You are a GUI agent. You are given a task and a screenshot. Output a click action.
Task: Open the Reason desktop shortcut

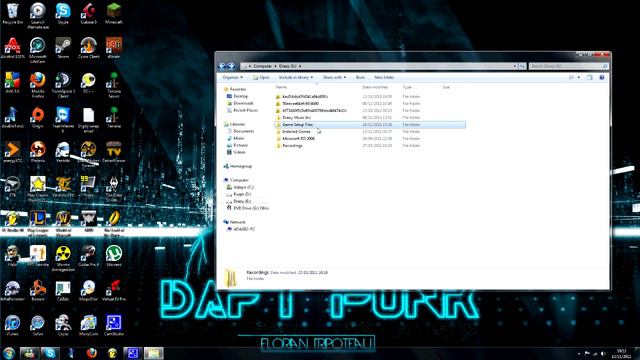(x=38, y=290)
